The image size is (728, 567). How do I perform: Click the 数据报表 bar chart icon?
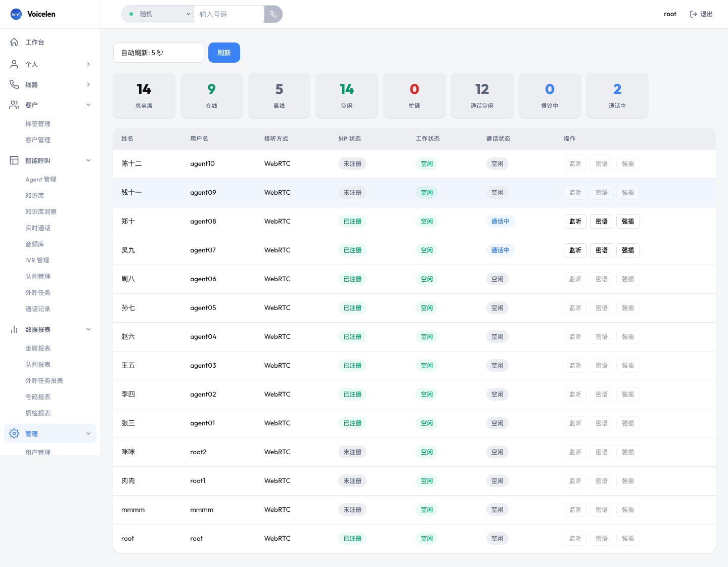[x=14, y=329]
